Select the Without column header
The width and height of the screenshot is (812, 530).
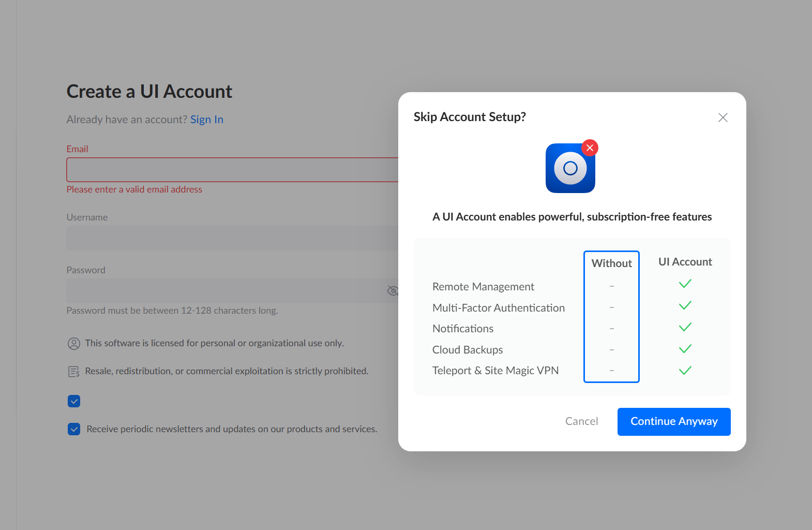click(611, 263)
